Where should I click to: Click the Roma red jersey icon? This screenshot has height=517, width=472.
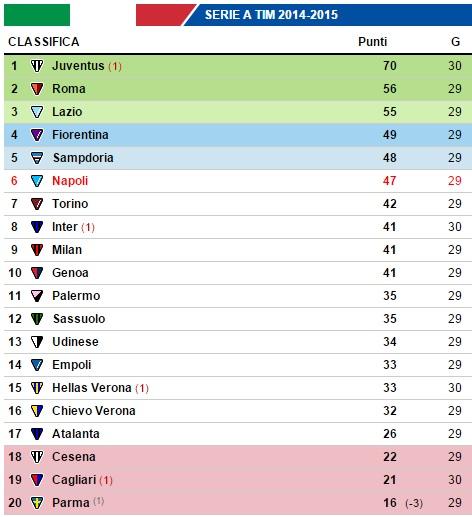(x=37, y=89)
